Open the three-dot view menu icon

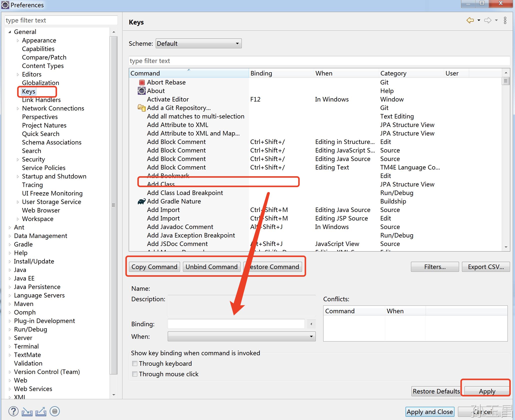pyautogui.click(x=505, y=20)
